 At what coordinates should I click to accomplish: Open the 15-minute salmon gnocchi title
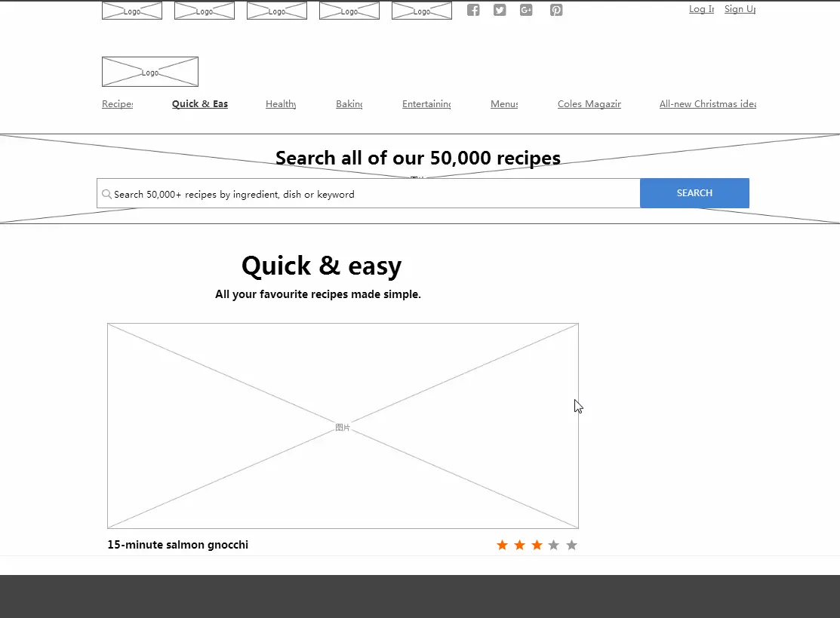[x=178, y=545]
